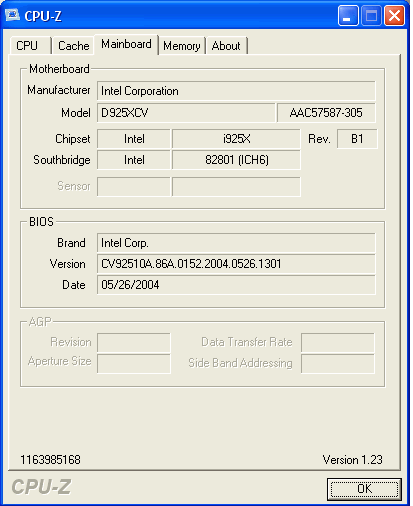Screen dimensions: 413x506
Task: Minimize the CPU-Z window
Action: [x=348, y=15]
